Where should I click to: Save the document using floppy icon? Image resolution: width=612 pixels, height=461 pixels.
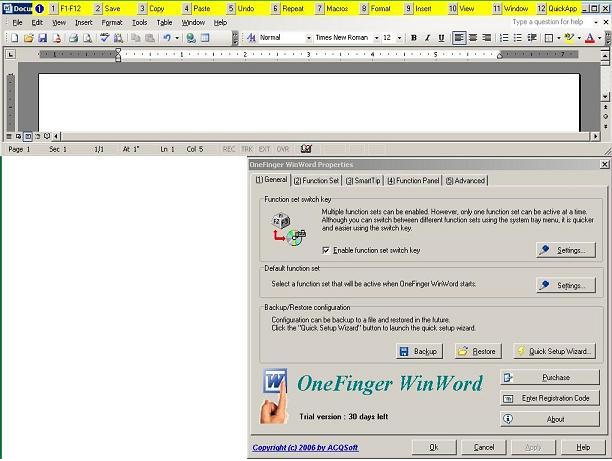coord(43,38)
